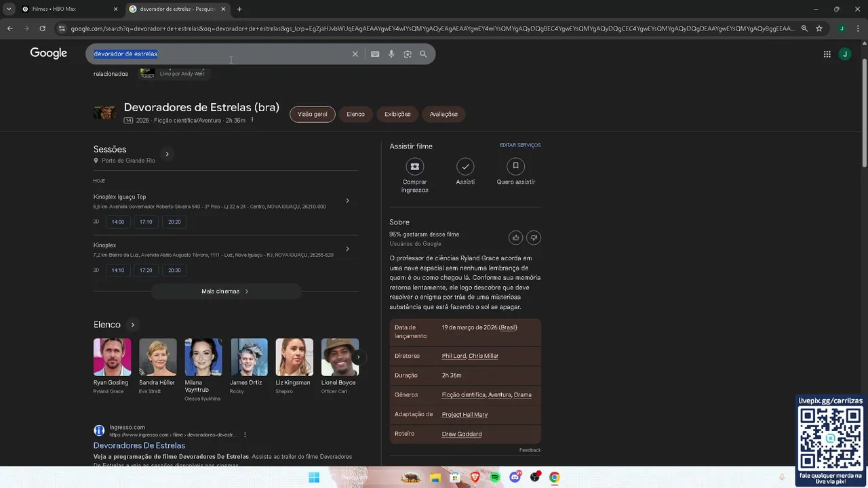Viewport: 868px width, 488px height.
Task: Reload the page in Chrome
Action: click(42, 28)
